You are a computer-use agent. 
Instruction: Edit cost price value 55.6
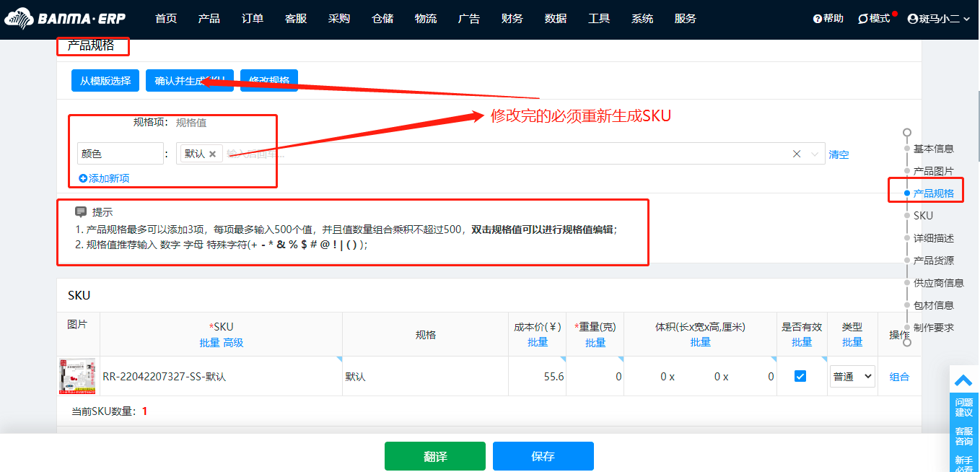pos(538,376)
